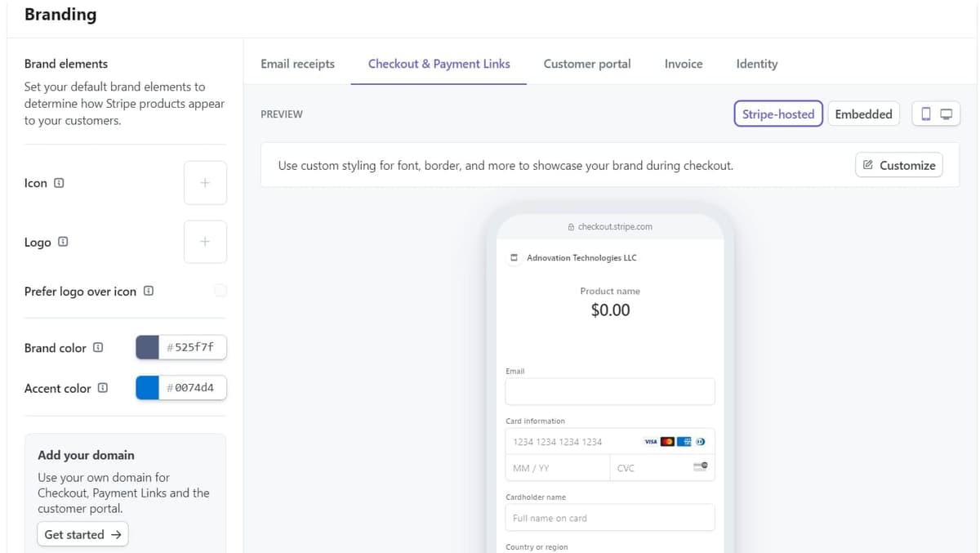
Task: Click info icon next to Prefer logo over icon
Action: 149,291
